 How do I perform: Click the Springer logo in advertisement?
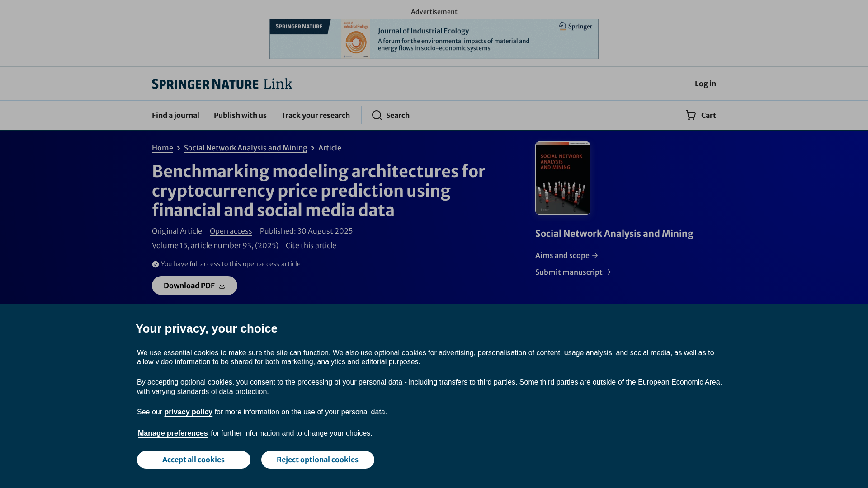(x=575, y=27)
